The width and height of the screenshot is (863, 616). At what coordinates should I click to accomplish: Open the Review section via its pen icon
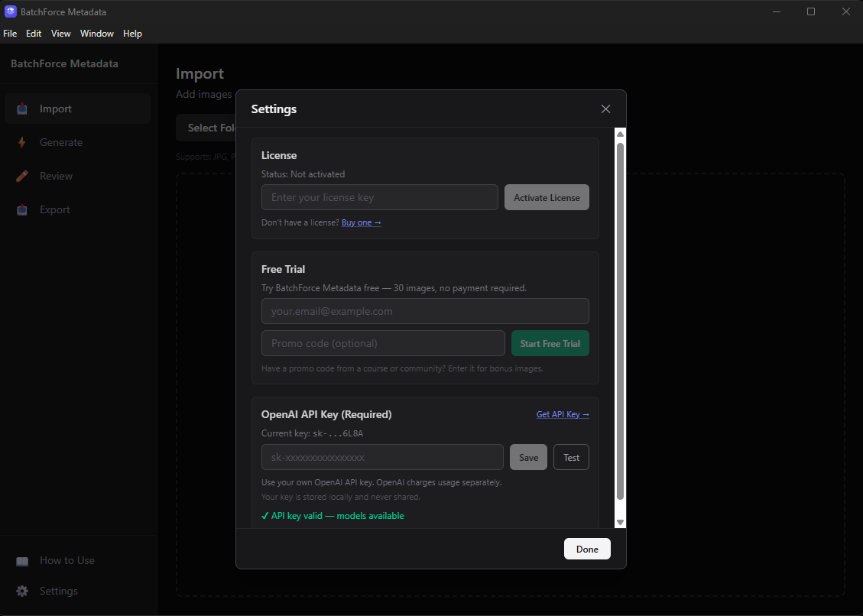[23, 176]
